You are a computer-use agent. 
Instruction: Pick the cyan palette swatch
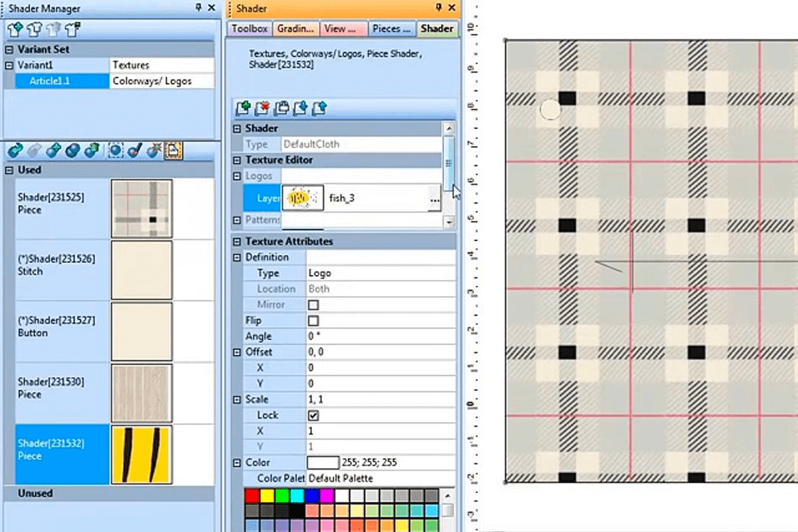298,495
